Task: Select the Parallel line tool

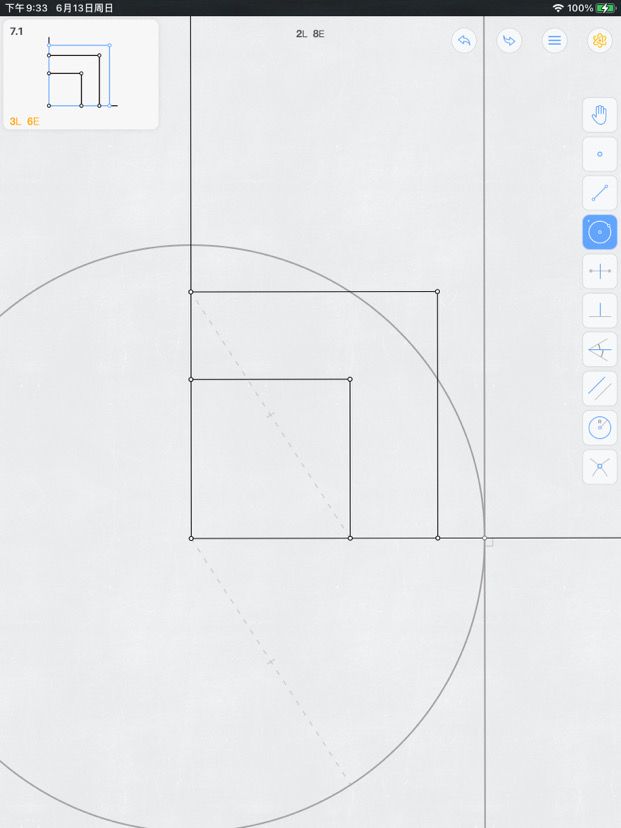Action: (x=599, y=389)
